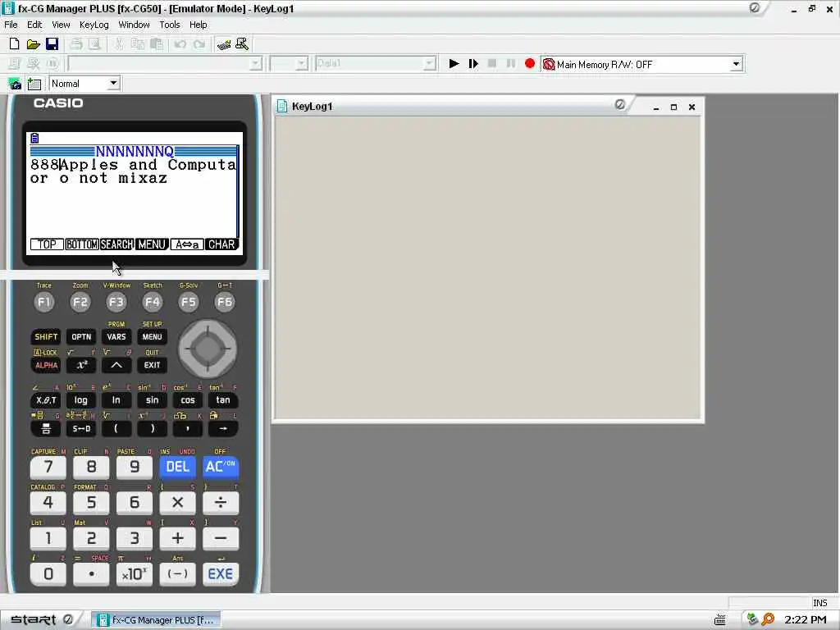
Task: Click the keyboard icon in the taskbar tray
Action: point(720,620)
